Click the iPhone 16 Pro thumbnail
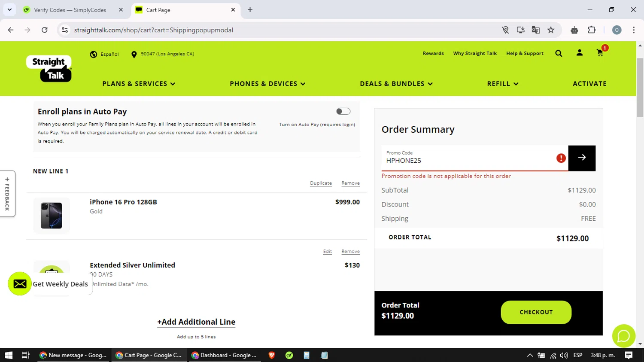The width and height of the screenshot is (644, 362). click(x=52, y=216)
